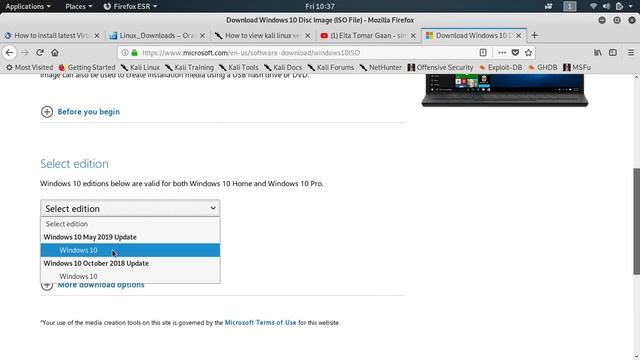The image size is (640, 360).
Task: Open Kali Linux bookmark
Action: click(140, 67)
